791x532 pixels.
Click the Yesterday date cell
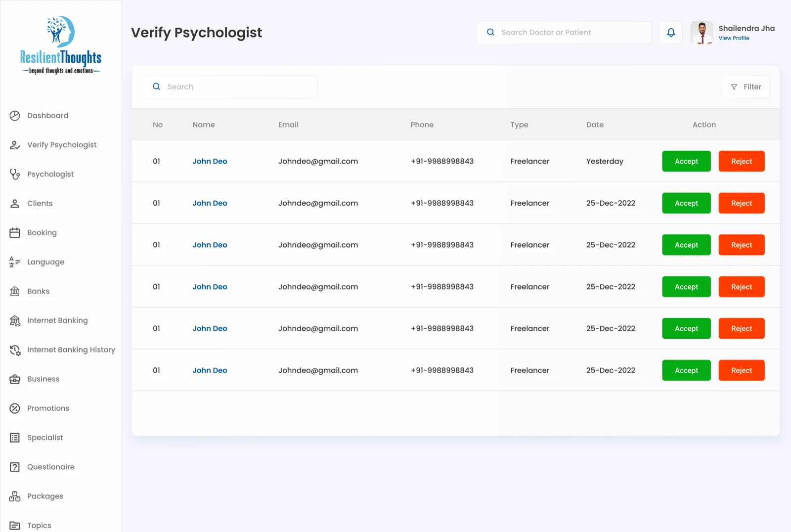(x=605, y=161)
